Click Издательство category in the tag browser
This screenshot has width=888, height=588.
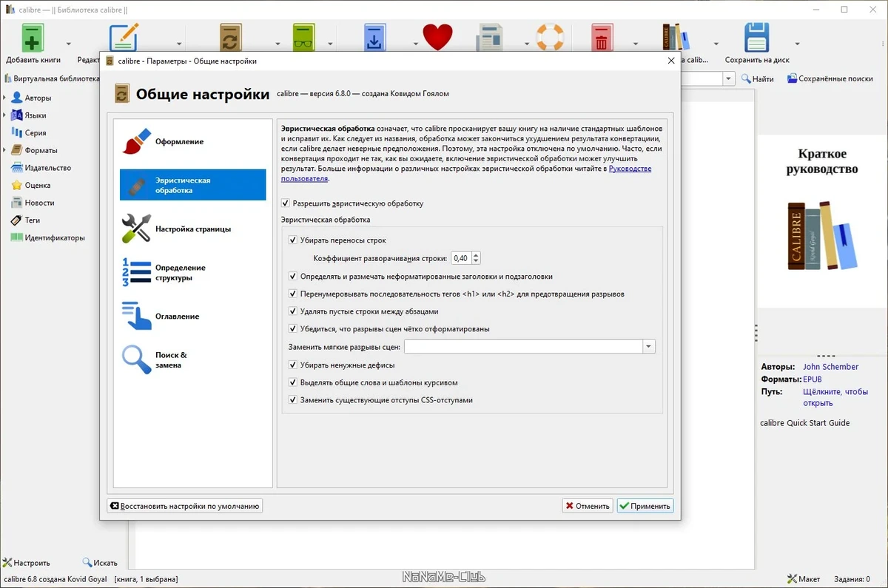tap(47, 168)
